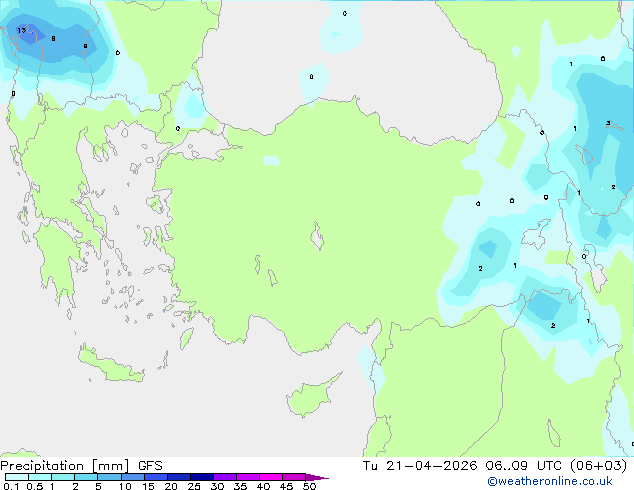Viewport: 634px width, 490px height.
Task: Click the over-50 arrow tip of legend
Action: pos(317,477)
